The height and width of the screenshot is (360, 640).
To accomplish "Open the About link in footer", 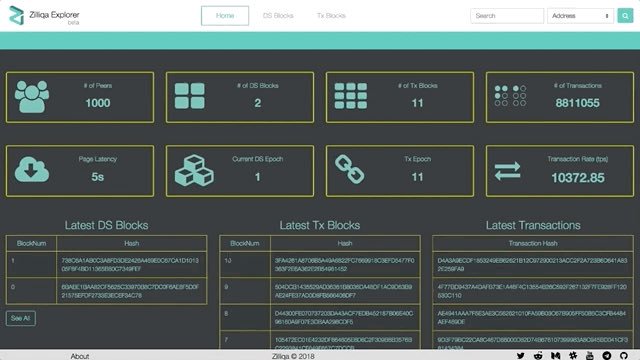I will pos(80,356).
